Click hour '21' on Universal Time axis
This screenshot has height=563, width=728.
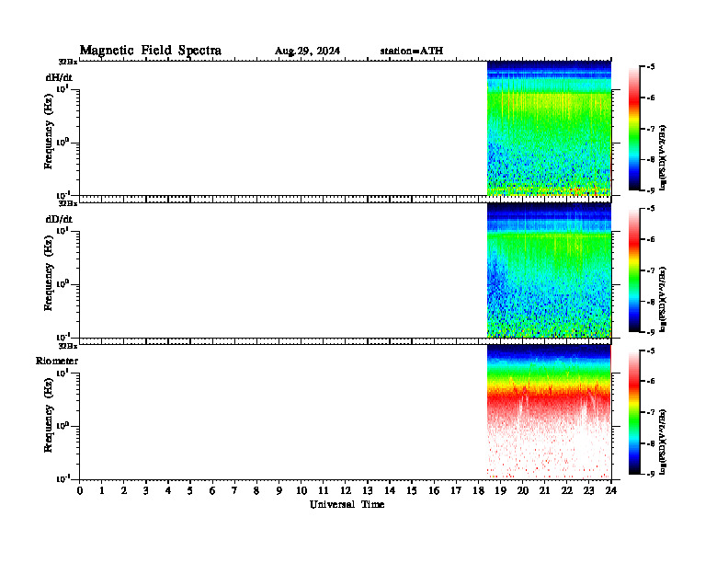coord(544,491)
